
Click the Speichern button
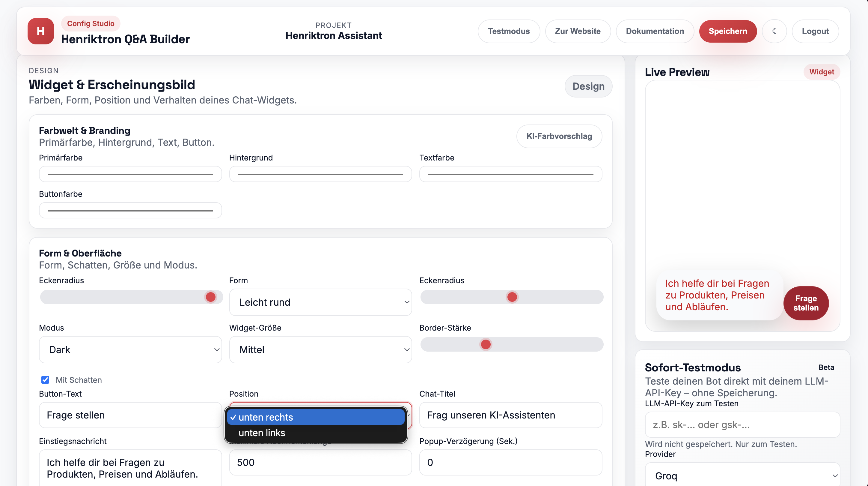pos(728,31)
